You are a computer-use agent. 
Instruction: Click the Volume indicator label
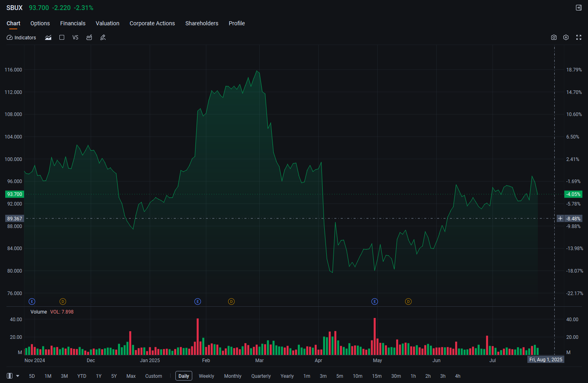pyautogui.click(x=39, y=312)
